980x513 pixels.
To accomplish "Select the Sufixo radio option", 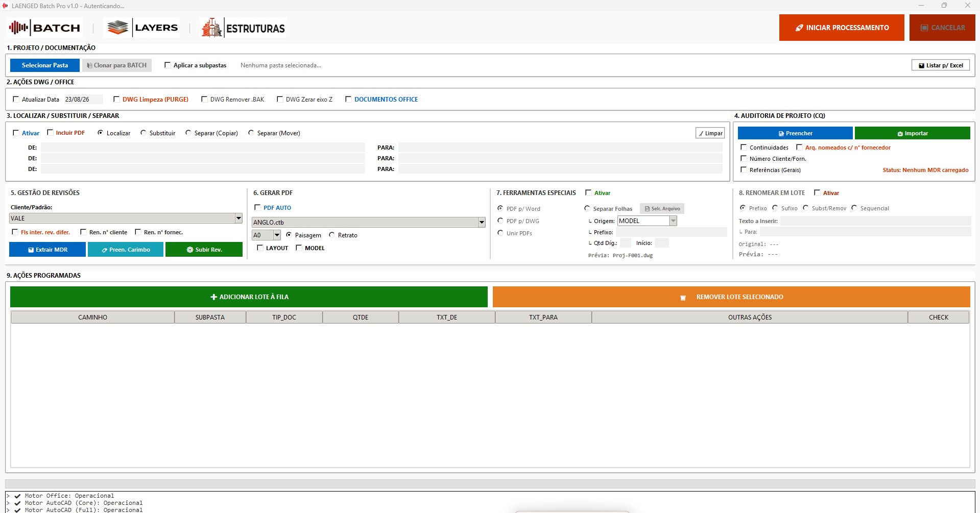I will coord(775,208).
